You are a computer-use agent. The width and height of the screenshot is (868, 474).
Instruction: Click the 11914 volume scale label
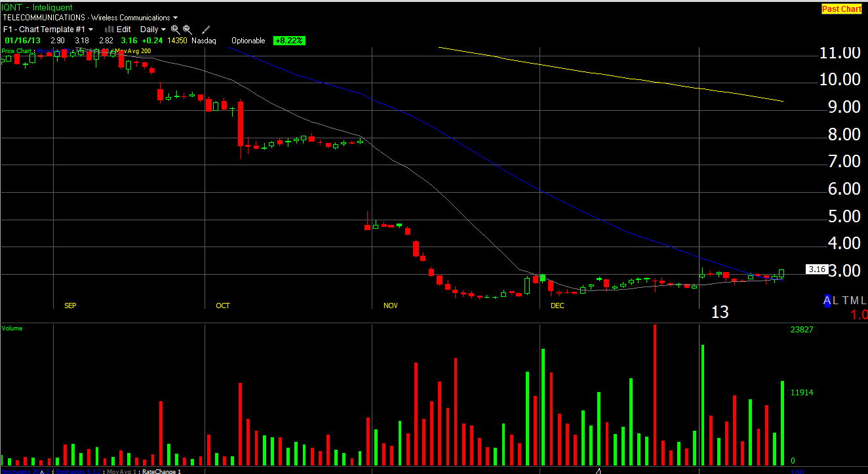click(x=802, y=393)
